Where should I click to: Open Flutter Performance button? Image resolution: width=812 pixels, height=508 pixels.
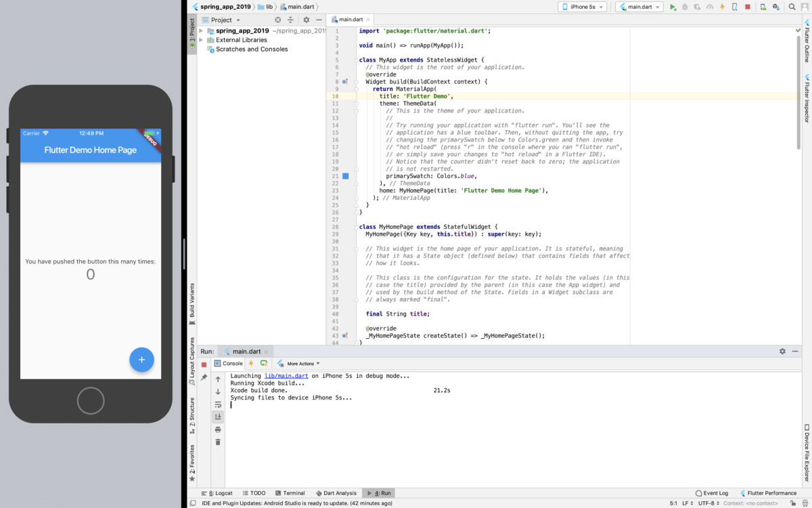(768, 493)
